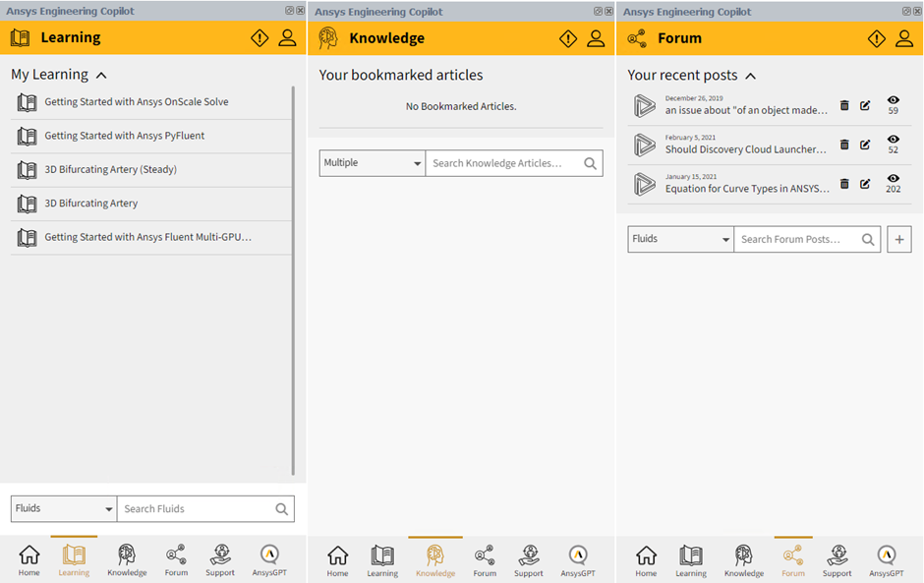Open Support tab in the Learning panel navigation

point(220,560)
